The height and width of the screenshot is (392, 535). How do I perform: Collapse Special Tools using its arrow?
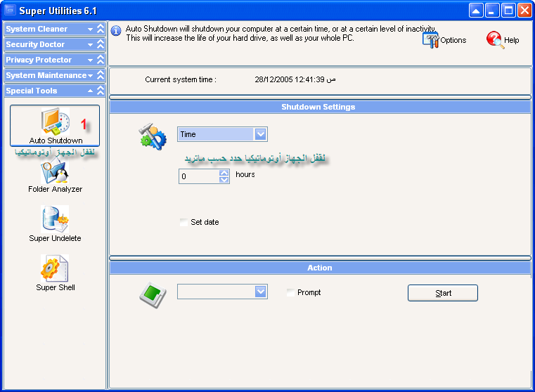click(91, 91)
